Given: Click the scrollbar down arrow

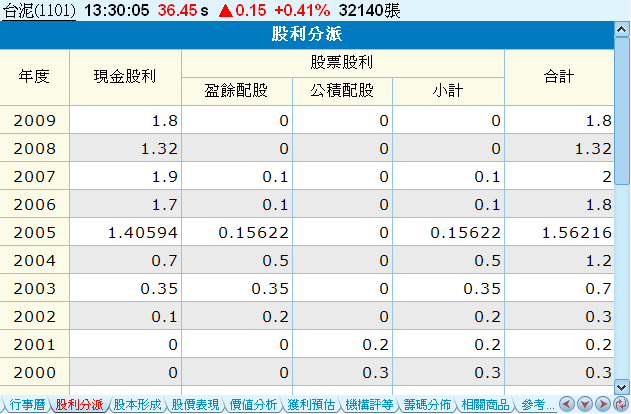Looking at the screenshot, I should (622, 386).
